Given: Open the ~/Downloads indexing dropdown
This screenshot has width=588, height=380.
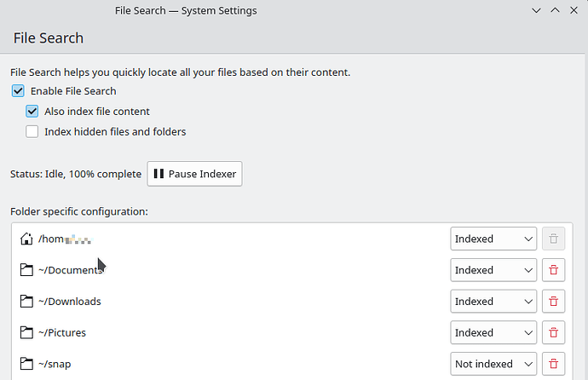Looking at the screenshot, I should pyautogui.click(x=493, y=302).
